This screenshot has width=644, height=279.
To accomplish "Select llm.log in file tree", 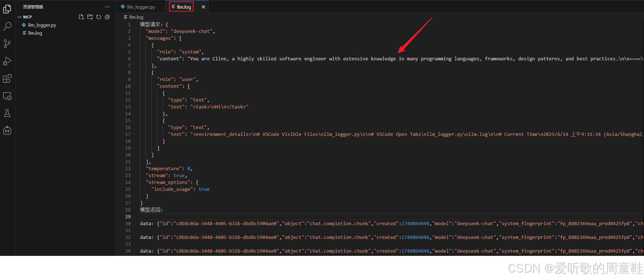I will (x=35, y=33).
